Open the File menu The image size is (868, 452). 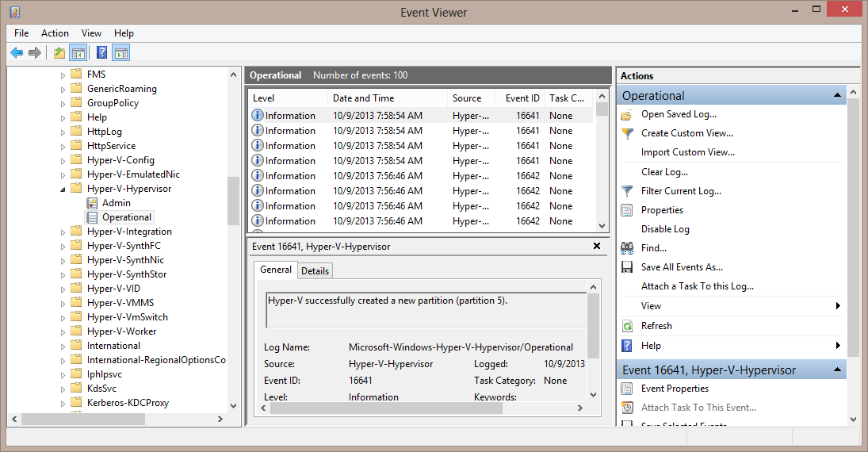[21, 33]
